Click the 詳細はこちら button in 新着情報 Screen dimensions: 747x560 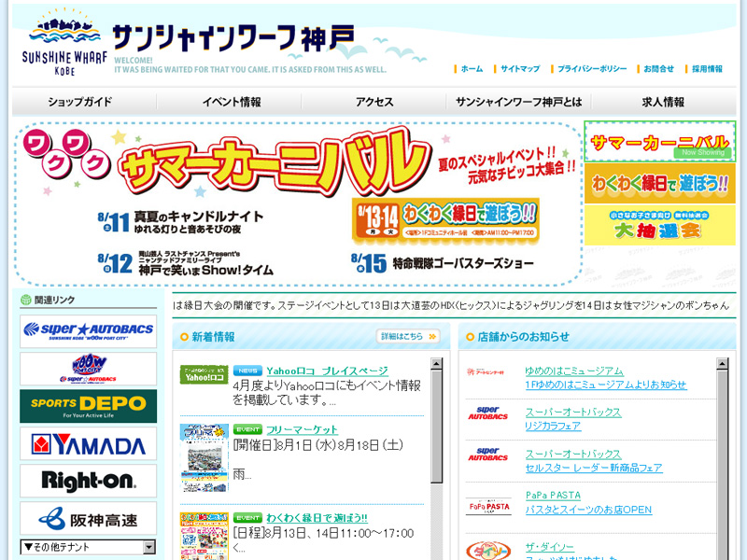[408, 336]
